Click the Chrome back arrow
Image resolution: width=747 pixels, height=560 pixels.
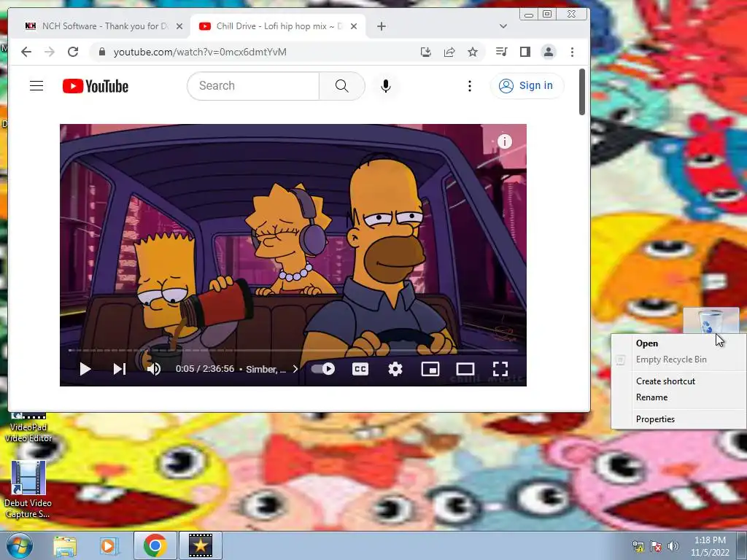pyautogui.click(x=26, y=52)
